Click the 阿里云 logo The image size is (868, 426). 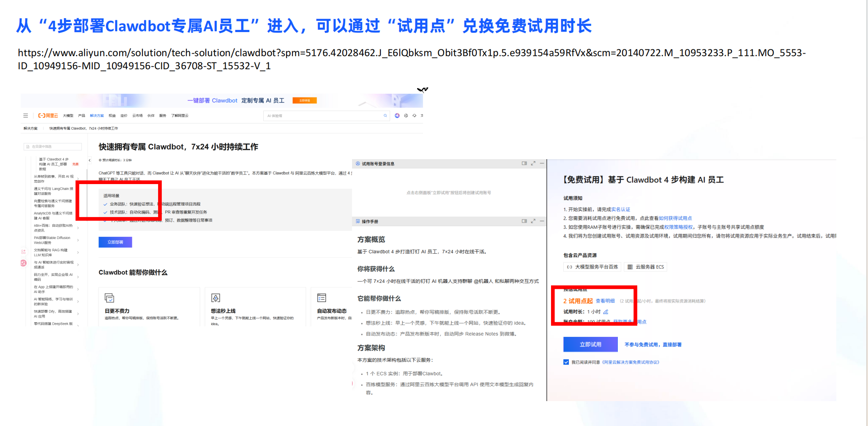[x=48, y=116]
